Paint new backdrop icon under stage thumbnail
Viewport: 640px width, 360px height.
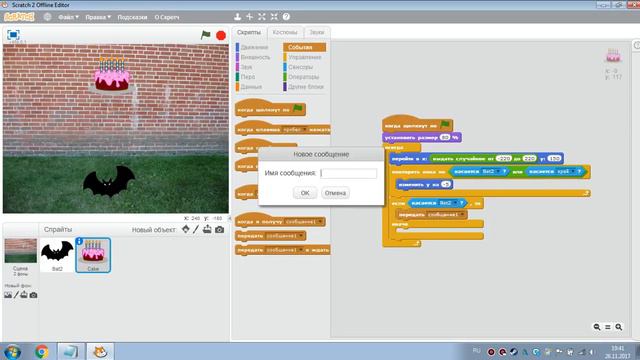[16, 295]
